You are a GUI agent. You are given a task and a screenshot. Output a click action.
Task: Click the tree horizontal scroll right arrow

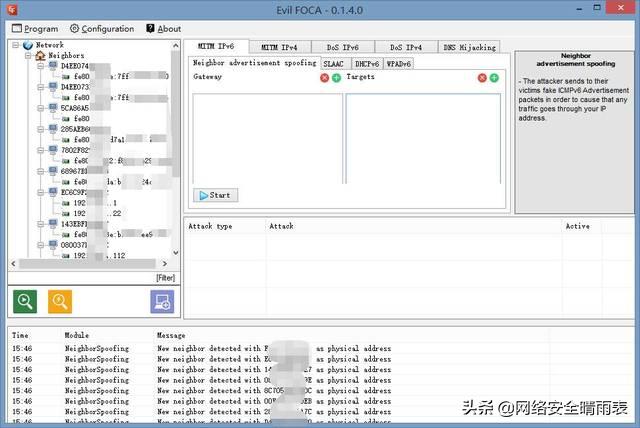coord(164,264)
